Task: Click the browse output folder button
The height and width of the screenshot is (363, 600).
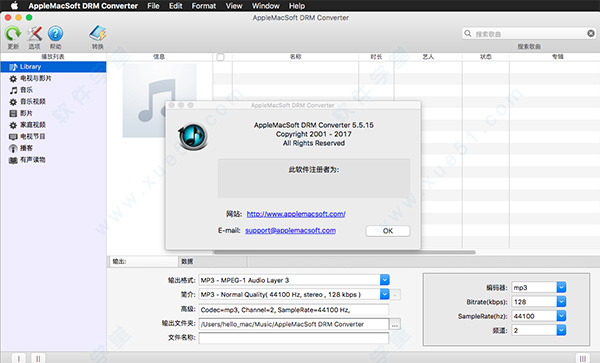Action: (395, 324)
